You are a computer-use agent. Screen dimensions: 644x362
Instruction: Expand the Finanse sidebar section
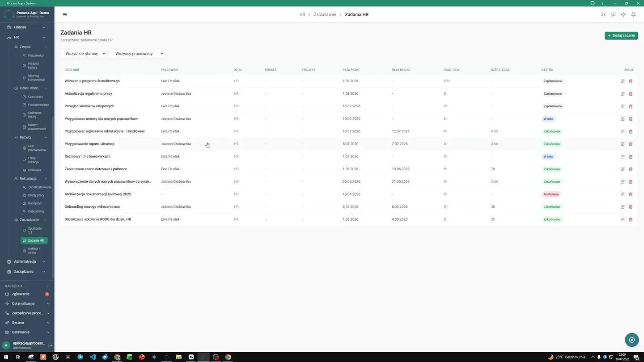pyautogui.click(x=26, y=27)
